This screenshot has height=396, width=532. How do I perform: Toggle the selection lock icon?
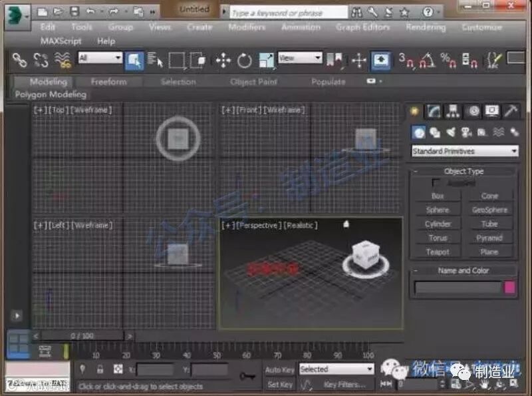click(100, 369)
